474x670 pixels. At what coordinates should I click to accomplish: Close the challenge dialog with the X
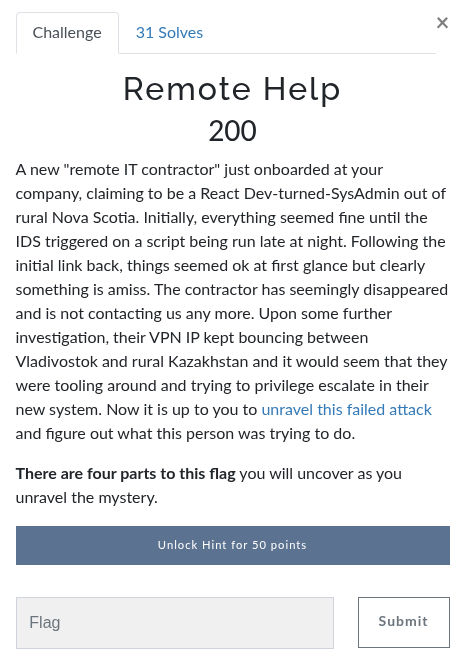coord(442,23)
